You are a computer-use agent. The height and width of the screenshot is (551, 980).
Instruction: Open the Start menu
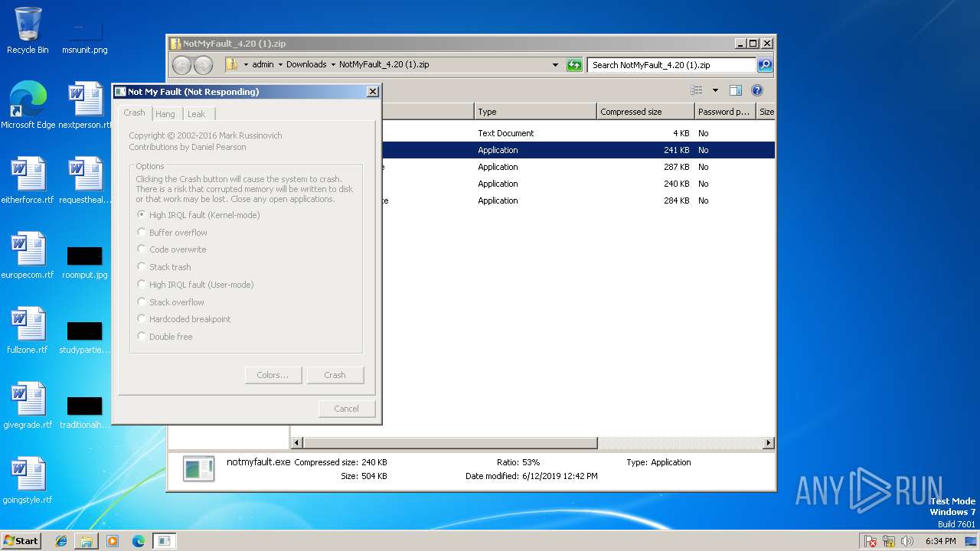tap(21, 541)
